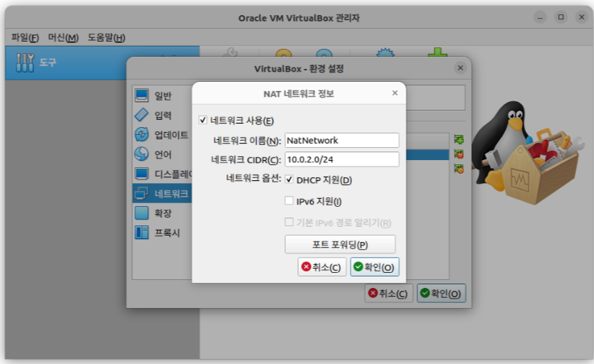Click the orange round toolbar icon
The image size is (594, 364).
(x=284, y=53)
